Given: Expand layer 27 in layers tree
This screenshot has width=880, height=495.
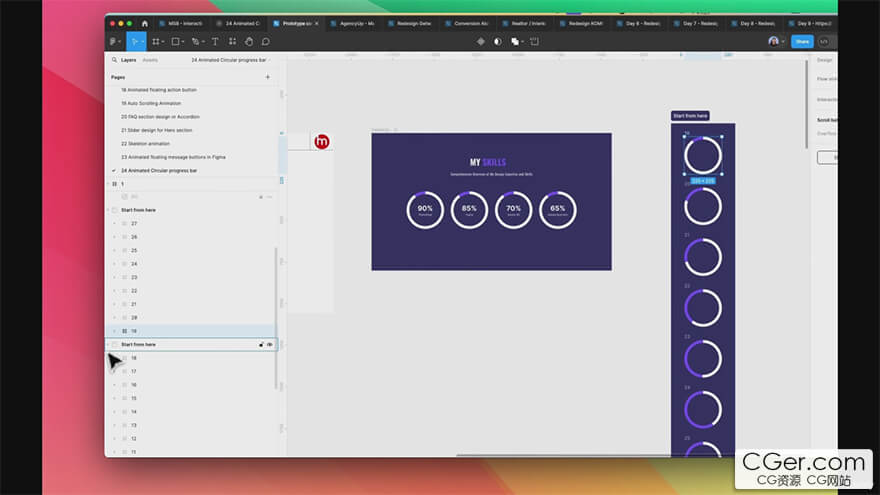Looking at the screenshot, I should click(114, 223).
